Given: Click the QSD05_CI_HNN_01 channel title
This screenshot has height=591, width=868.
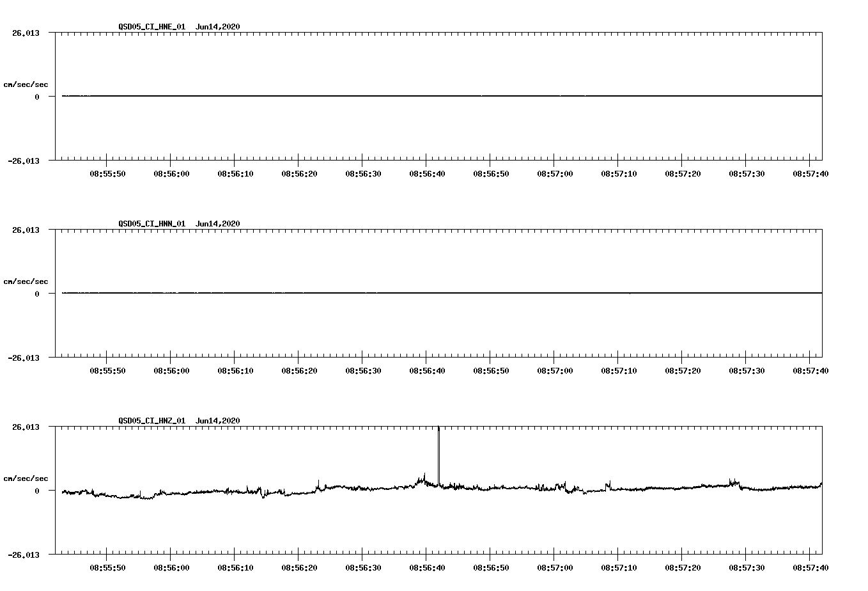Looking at the screenshot, I should (x=152, y=224).
